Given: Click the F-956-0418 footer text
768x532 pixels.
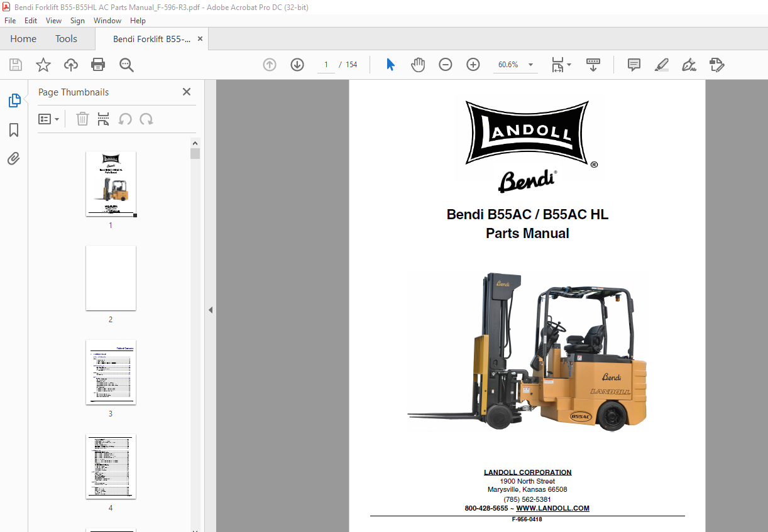Looking at the screenshot, I should pos(527,519).
